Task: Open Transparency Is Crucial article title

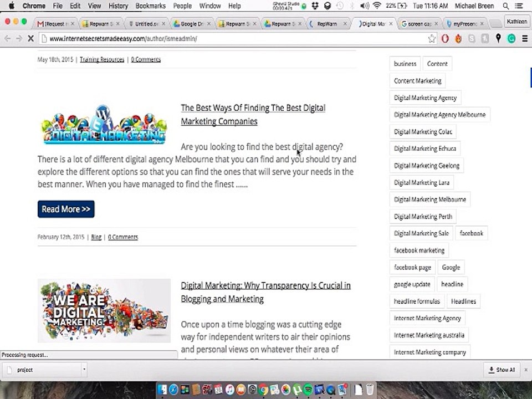Action: coord(265,292)
